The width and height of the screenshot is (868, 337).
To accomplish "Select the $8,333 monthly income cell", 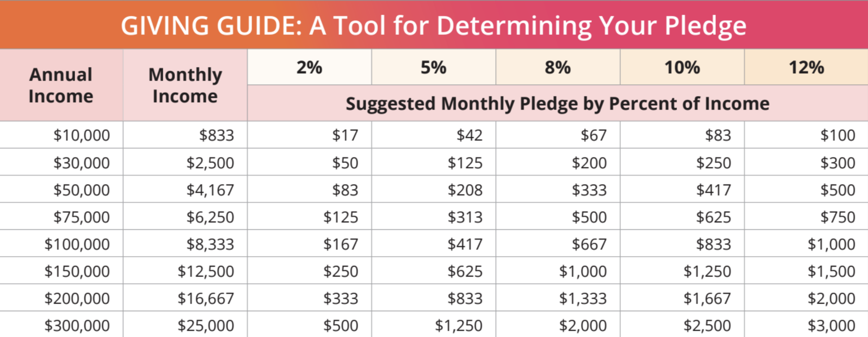I will click(x=210, y=244).
